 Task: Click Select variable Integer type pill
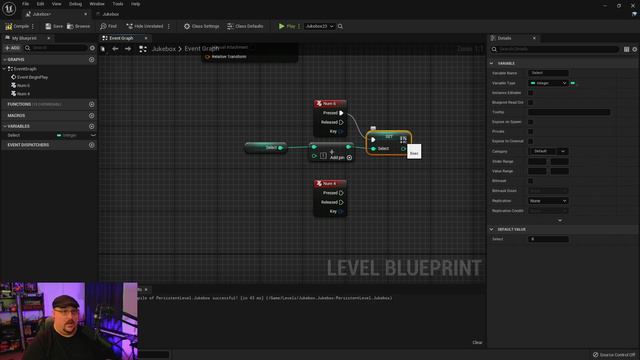click(67, 135)
